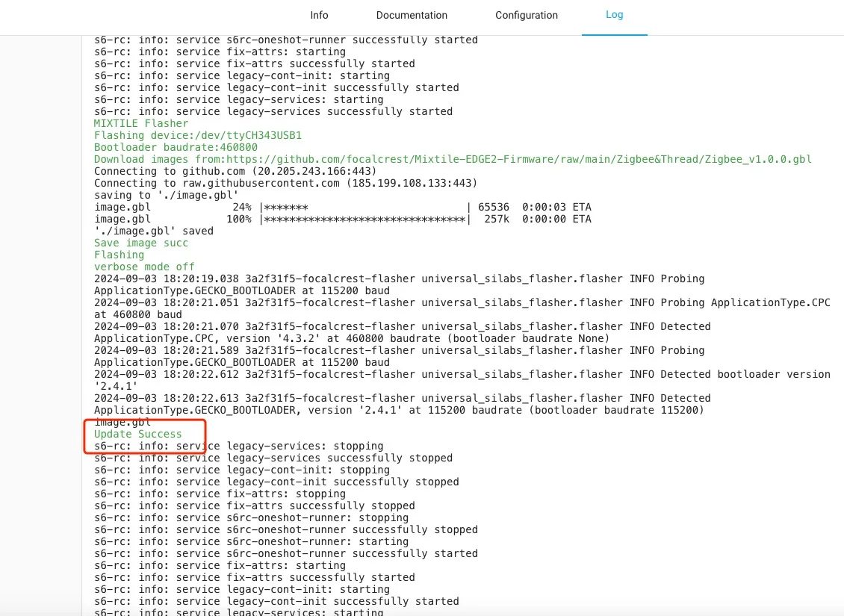
Task: Click 'Connecting to github.com' log line
Action: (x=235, y=171)
